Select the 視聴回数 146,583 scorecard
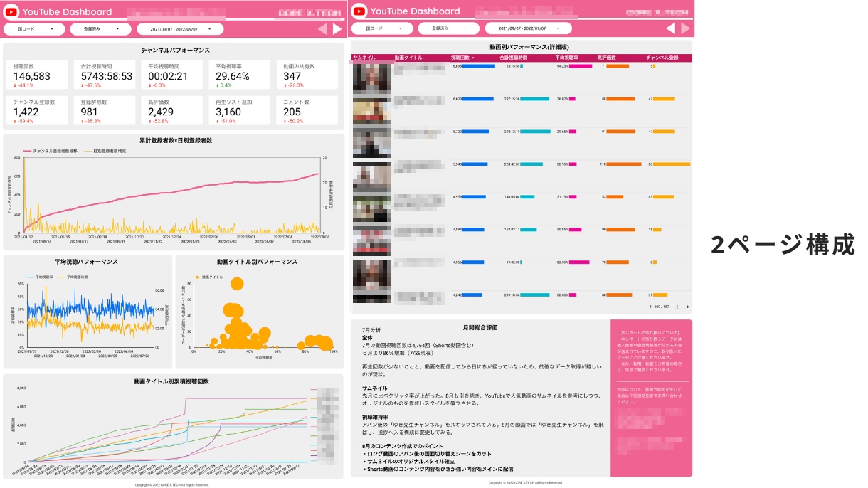868x488 pixels. 38,75
